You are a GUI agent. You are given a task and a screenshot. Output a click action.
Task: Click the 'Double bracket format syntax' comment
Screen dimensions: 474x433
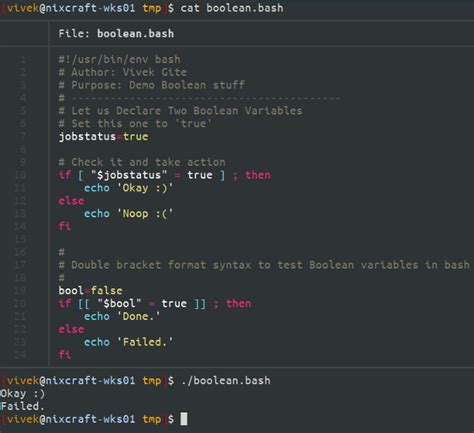[x=264, y=265]
